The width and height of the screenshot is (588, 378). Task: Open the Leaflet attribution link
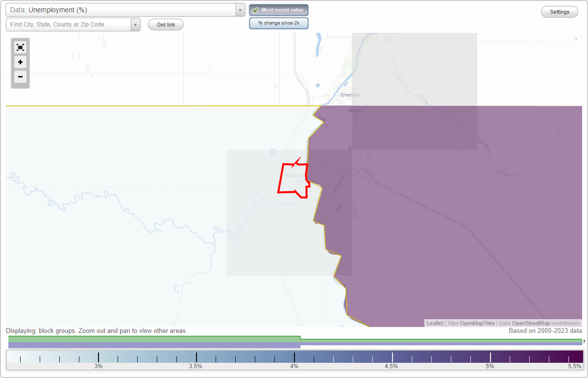tap(434, 323)
